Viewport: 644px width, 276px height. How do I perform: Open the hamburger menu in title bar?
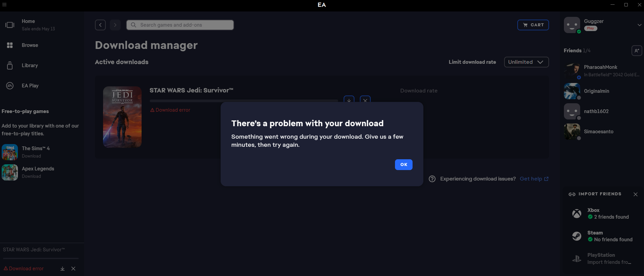click(x=4, y=5)
